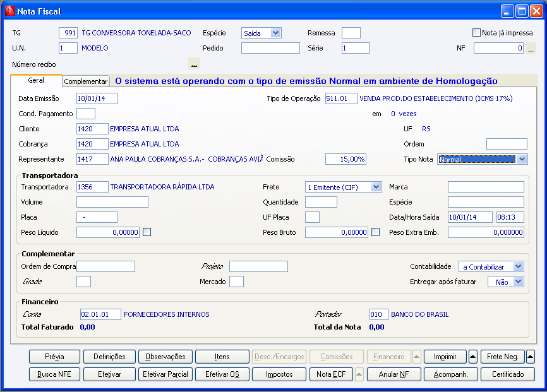Click the Projeto input field
Image resolution: width=547 pixels, height=392 pixels.
coord(258,266)
